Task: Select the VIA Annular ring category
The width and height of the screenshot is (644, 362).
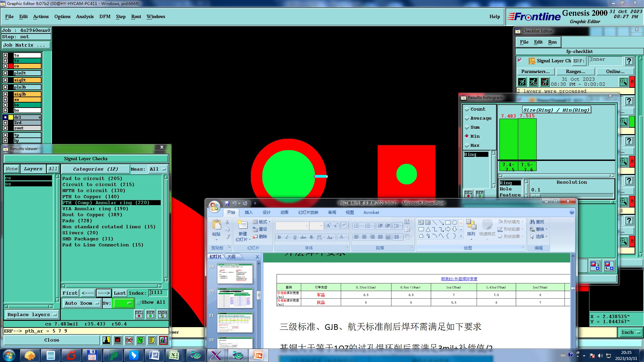Action: tap(95, 208)
